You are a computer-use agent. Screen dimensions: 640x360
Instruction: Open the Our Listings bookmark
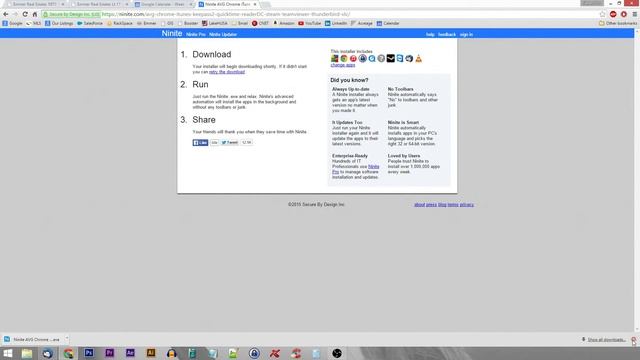click(x=59, y=23)
